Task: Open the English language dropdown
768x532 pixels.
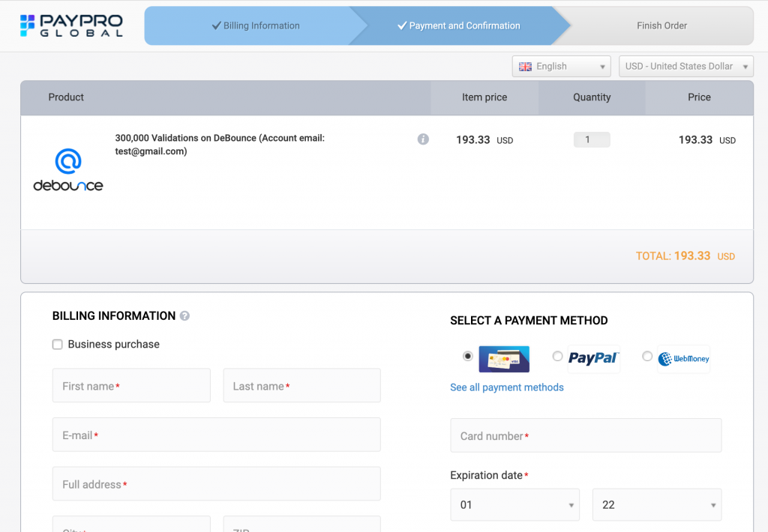Action: [x=562, y=67]
